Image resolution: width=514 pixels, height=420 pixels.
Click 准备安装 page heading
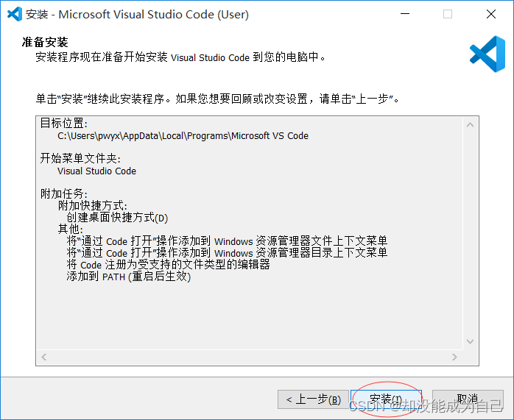click(45, 42)
